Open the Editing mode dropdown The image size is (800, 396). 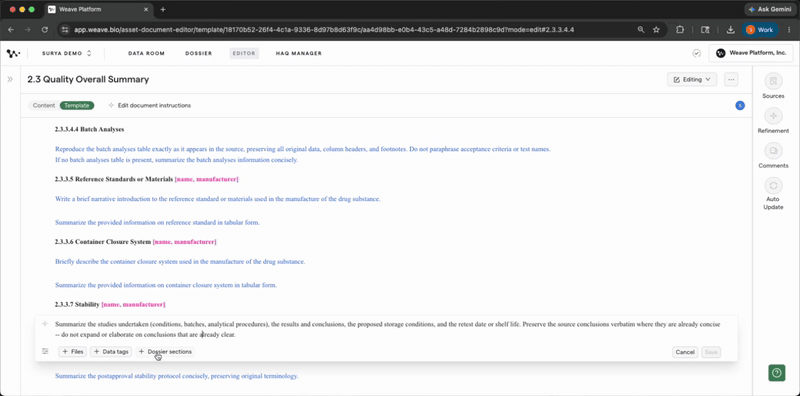[692, 80]
